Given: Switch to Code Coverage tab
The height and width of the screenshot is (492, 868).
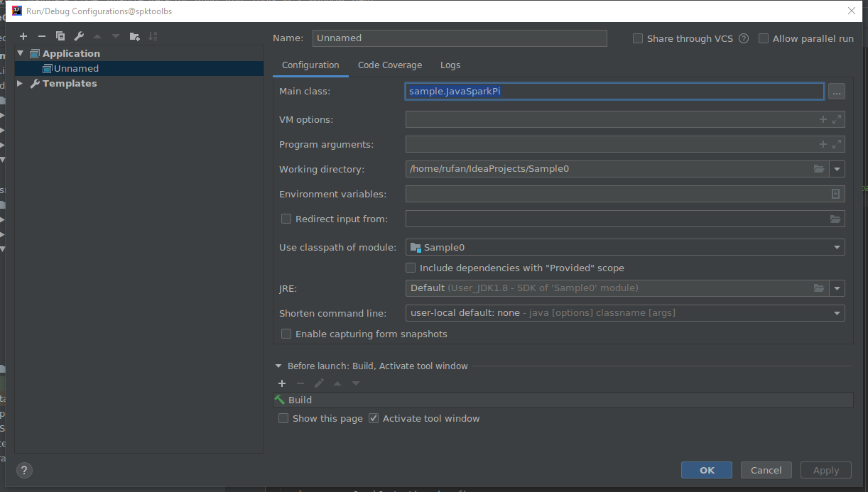Looking at the screenshot, I should click(390, 65).
